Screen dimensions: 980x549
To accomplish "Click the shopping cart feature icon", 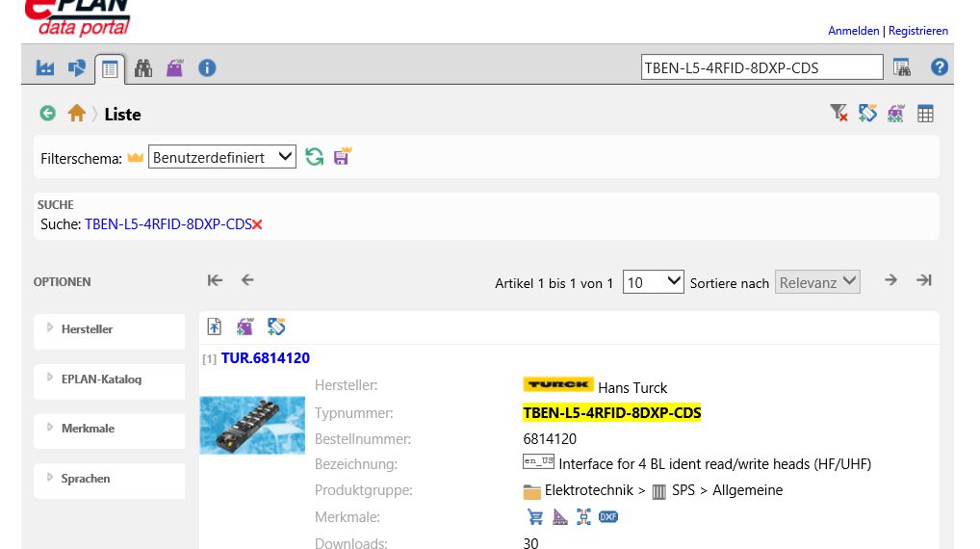I will click(x=535, y=517).
